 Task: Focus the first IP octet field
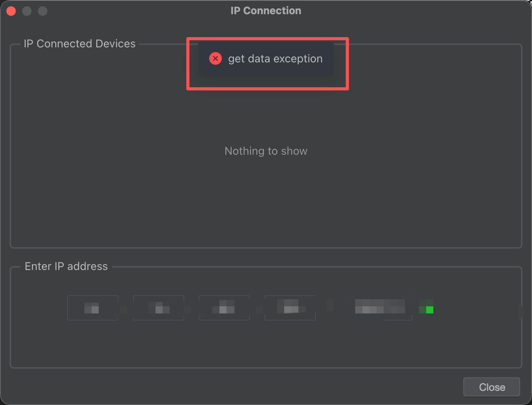93,308
